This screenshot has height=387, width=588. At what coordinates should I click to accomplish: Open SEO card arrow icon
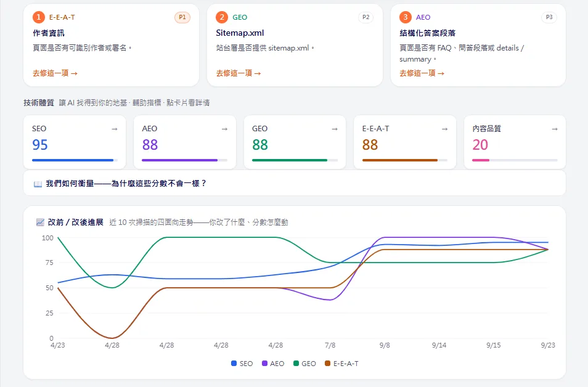pyautogui.click(x=115, y=129)
